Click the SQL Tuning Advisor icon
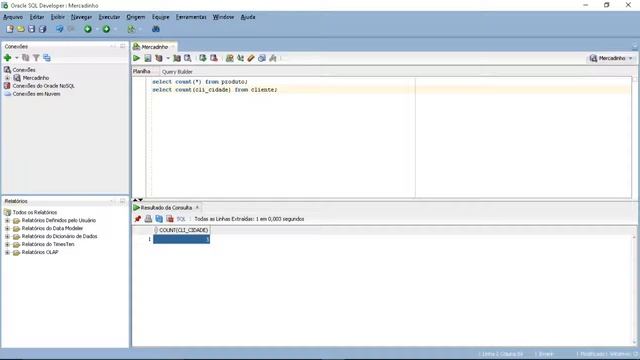Viewport: 640px width, 360px height. [x=188, y=58]
